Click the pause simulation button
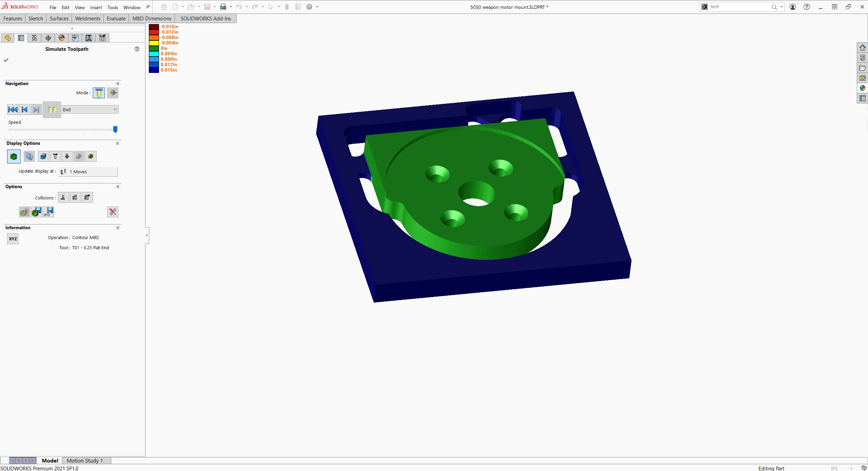 pos(52,110)
